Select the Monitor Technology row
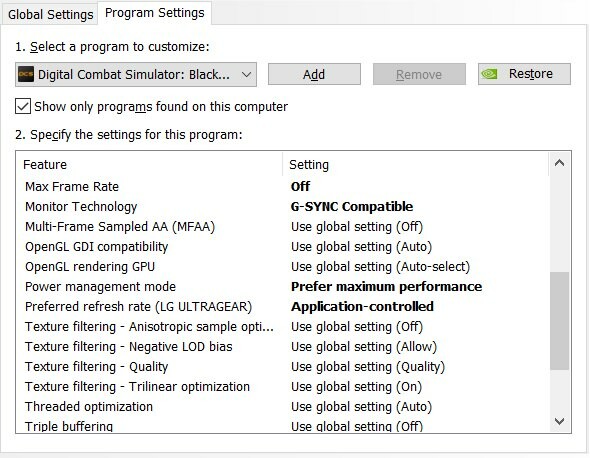This screenshot has width=590, height=458. pos(282,207)
